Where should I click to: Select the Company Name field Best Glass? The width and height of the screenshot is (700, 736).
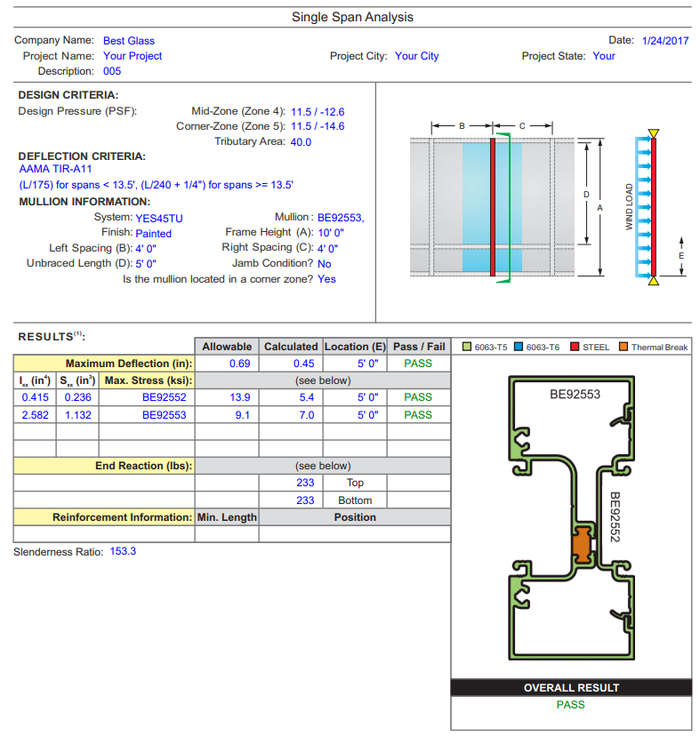click(128, 41)
